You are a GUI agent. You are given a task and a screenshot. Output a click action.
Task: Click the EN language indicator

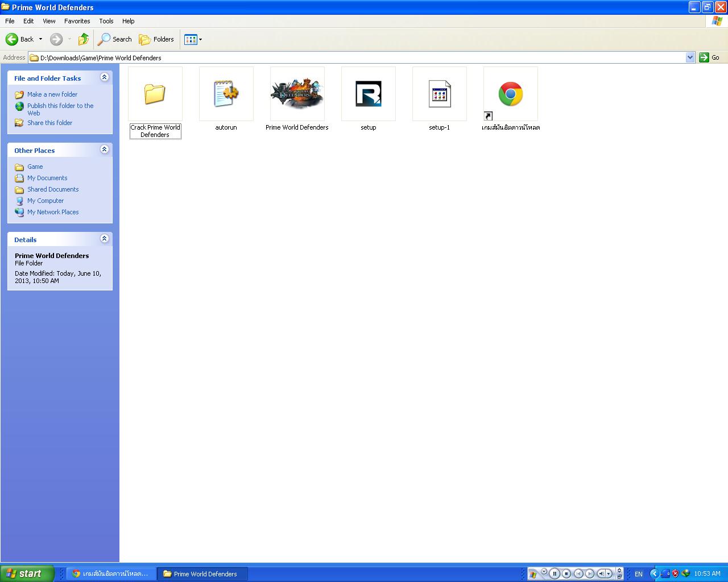[638, 574]
